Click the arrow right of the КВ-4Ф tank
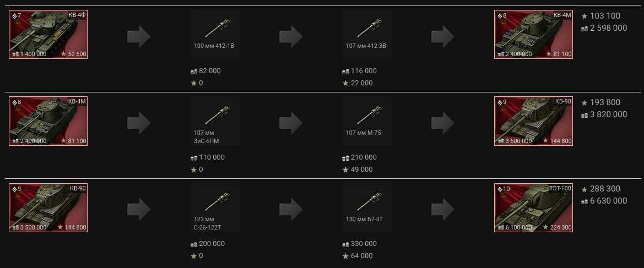This screenshot has width=644, height=268. pyautogui.click(x=139, y=37)
